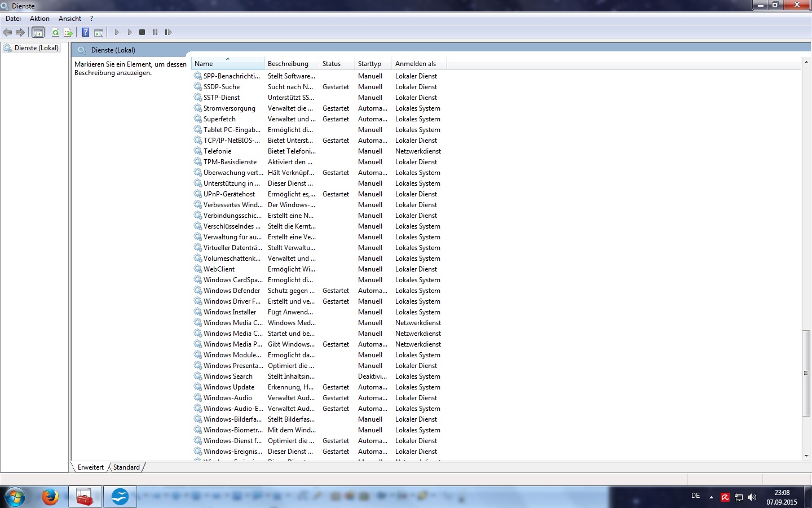This screenshot has width=812, height=508.
Task: Launch Firefox from the taskbar
Action: tap(50, 497)
